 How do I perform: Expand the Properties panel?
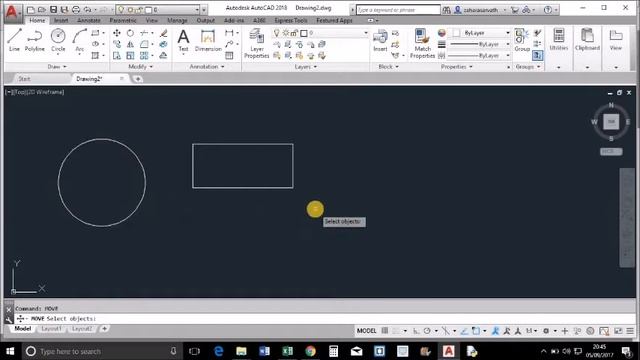click(456, 67)
